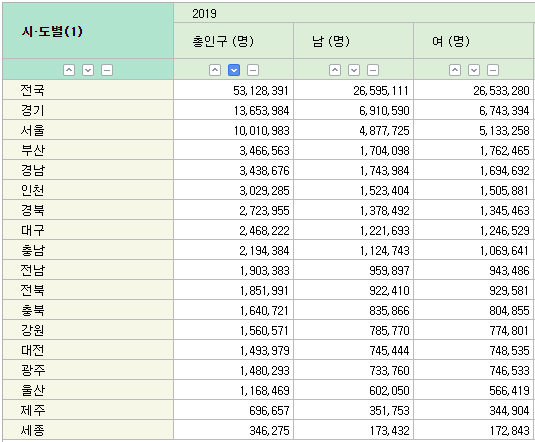This screenshot has height=442, width=535.
Task: Click the 2019 year header
Action: tap(204, 14)
